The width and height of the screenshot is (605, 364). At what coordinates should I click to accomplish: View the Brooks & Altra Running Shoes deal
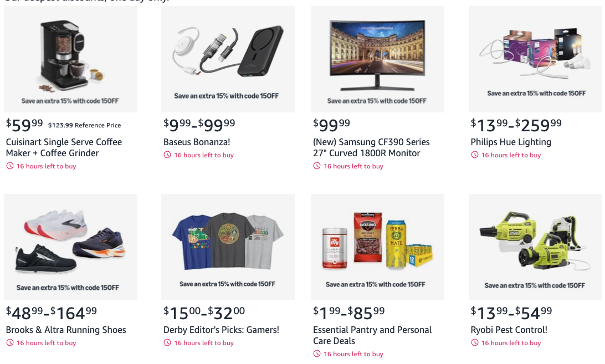tap(66, 330)
